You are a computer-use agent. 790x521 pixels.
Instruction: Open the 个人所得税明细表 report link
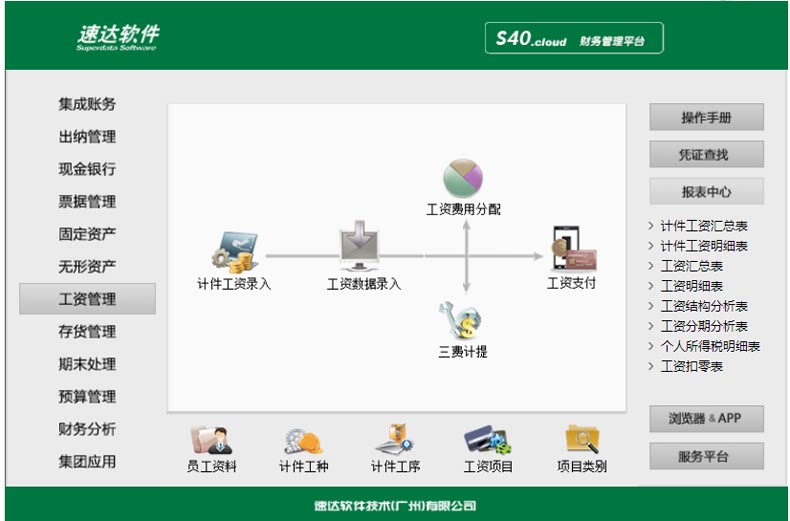[710, 346]
